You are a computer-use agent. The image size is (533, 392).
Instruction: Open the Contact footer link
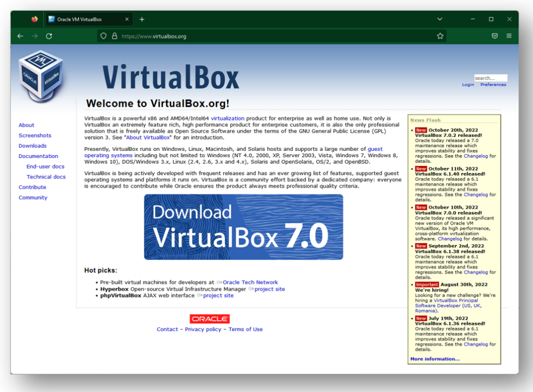[x=167, y=329]
